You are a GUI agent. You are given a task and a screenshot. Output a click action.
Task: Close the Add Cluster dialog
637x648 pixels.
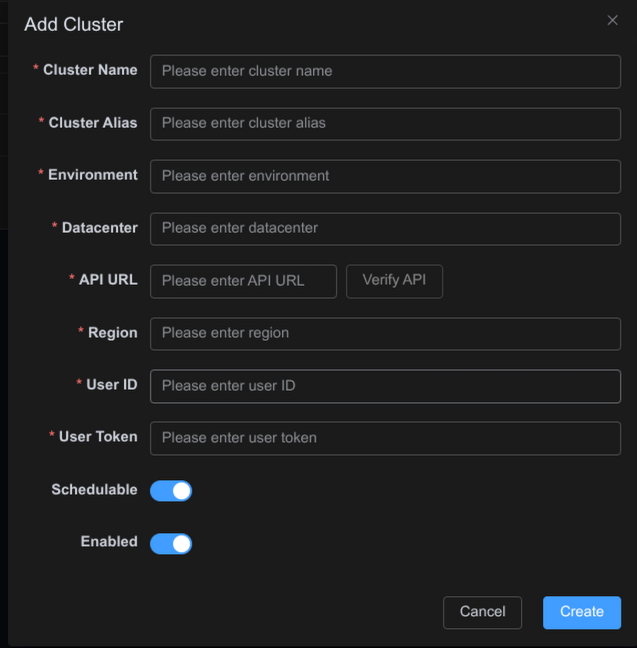pyautogui.click(x=613, y=20)
